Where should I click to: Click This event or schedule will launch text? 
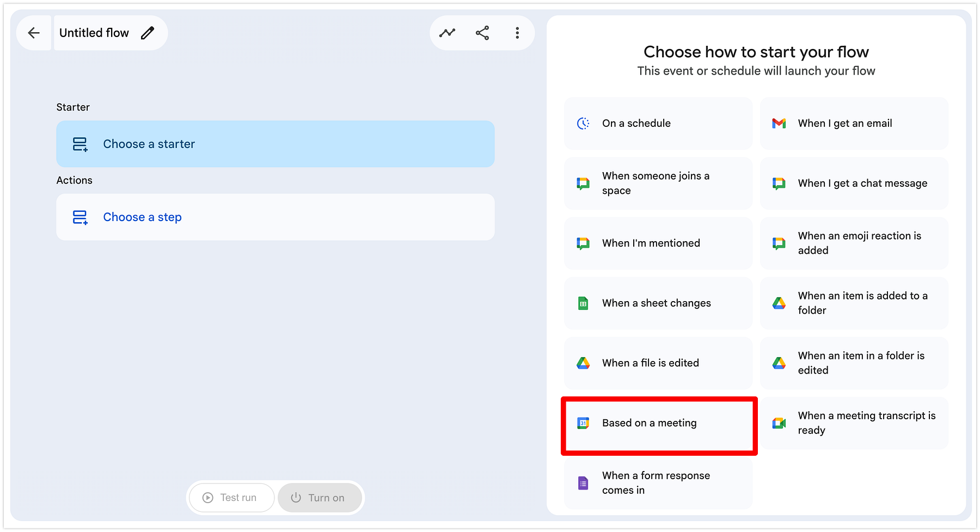click(x=756, y=71)
